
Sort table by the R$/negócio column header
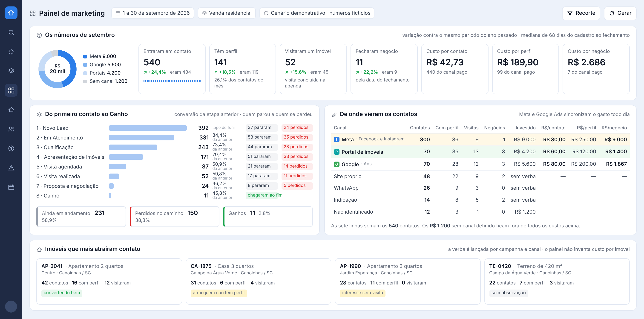tap(614, 128)
